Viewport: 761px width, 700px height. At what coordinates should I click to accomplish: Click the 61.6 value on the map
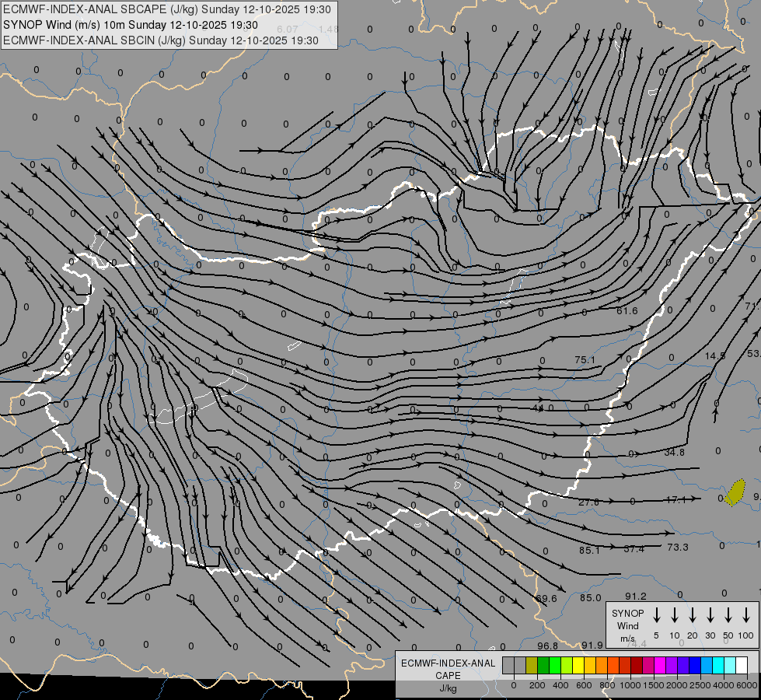coord(627,311)
